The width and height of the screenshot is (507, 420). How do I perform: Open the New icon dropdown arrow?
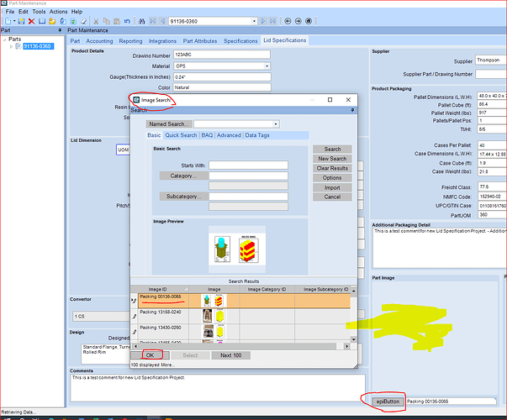(14, 21)
